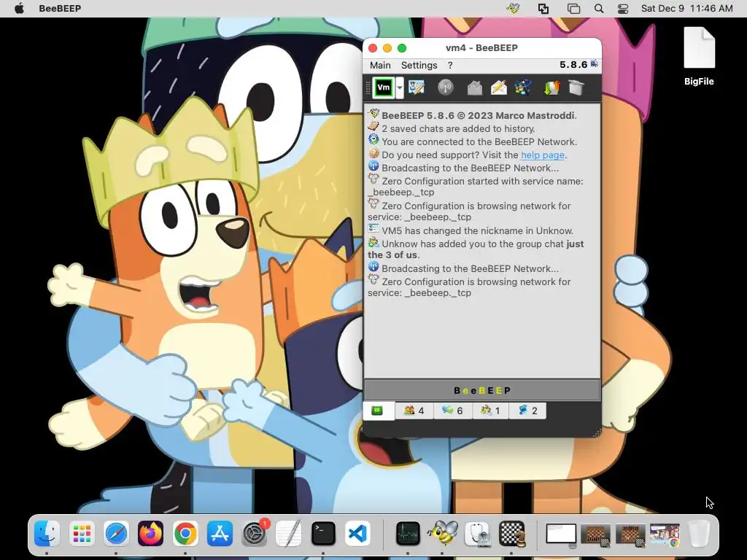Open Launchpad from the Dock
Screen dimensions: 747x560
tap(82, 533)
